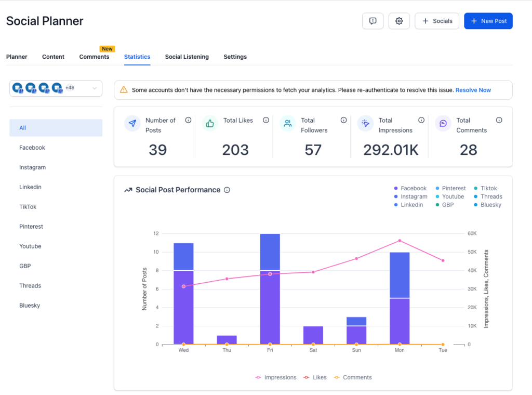Click the Facebook purple legend swatch
The width and height of the screenshot is (532, 395).
(x=396, y=189)
